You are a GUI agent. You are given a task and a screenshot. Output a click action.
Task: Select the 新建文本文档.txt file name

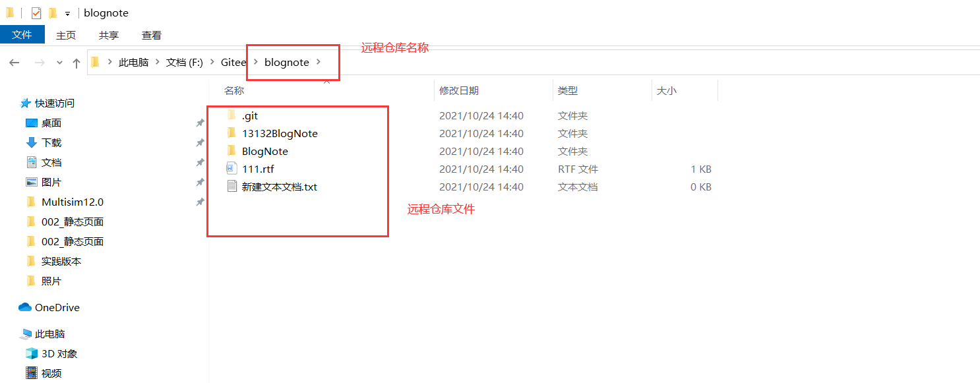coord(280,187)
